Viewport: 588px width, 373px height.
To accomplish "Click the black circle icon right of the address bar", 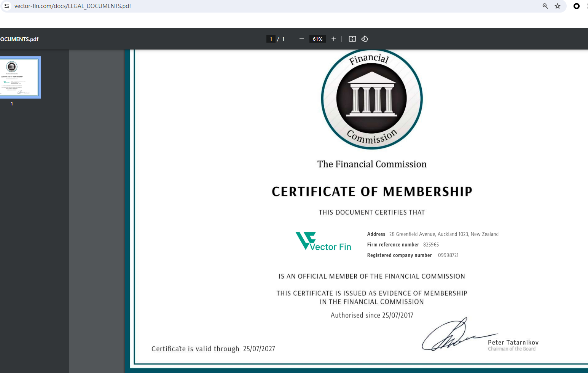I will 577,6.
